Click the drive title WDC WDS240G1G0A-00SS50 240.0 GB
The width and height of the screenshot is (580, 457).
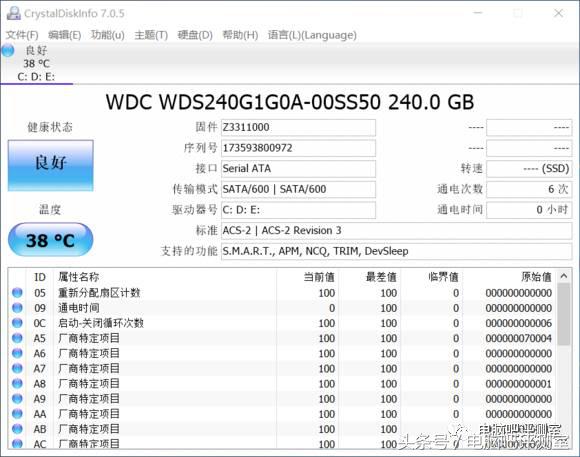pyautogui.click(x=290, y=102)
